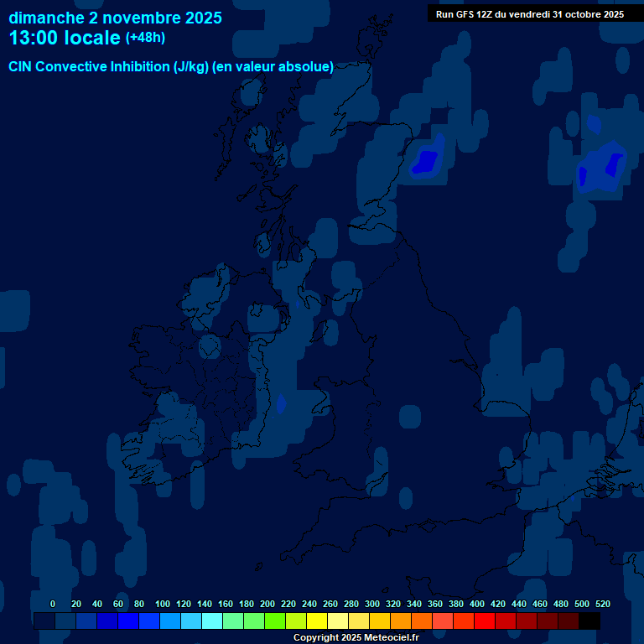Image resolution: width=644 pixels, height=644 pixels.
Task: Click the pure blue 60 legend swatch
Action: tap(128, 621)
